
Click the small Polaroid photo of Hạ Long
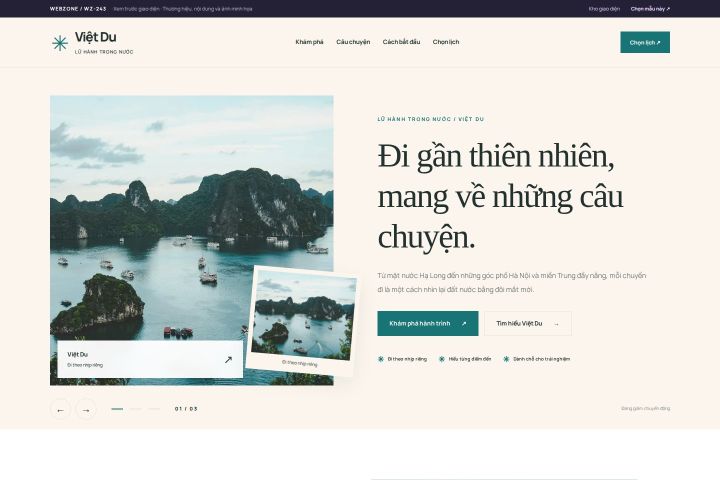coord(303,314)
